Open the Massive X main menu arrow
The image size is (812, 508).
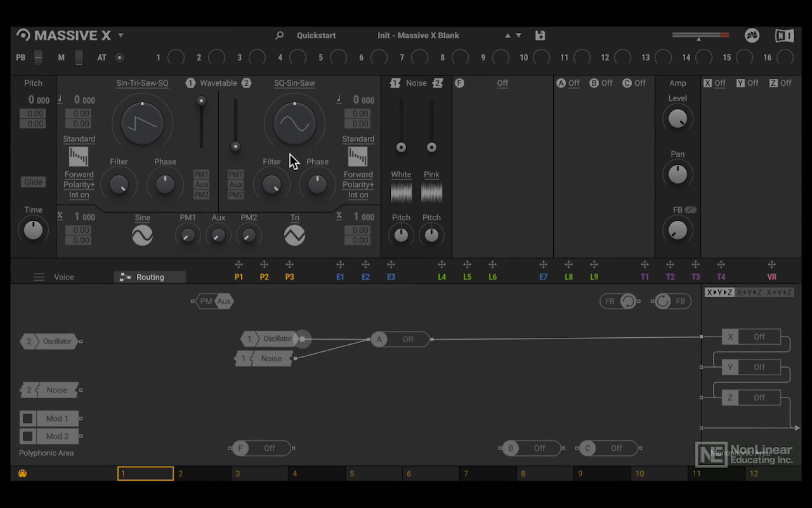(121, 36)
